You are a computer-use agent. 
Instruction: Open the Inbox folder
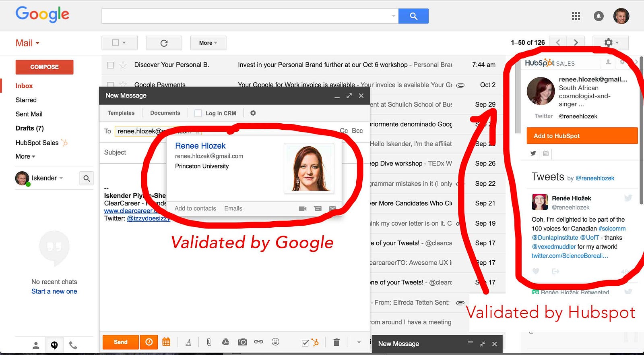pos(24,86)
